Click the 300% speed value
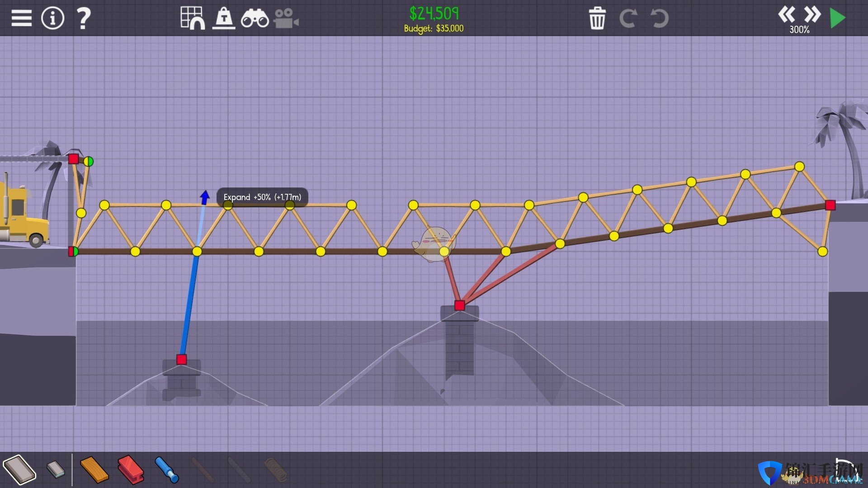868x488 pixels. (799, 30)
